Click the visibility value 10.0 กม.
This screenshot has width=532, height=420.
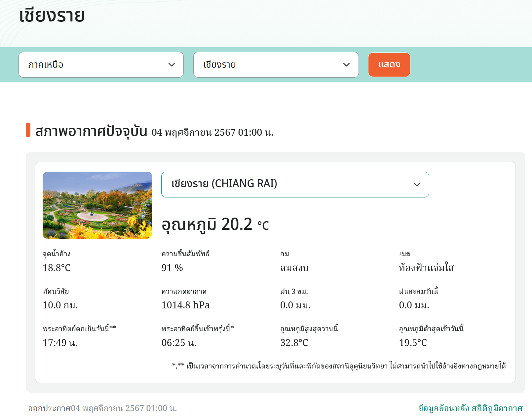pos(60,305)
